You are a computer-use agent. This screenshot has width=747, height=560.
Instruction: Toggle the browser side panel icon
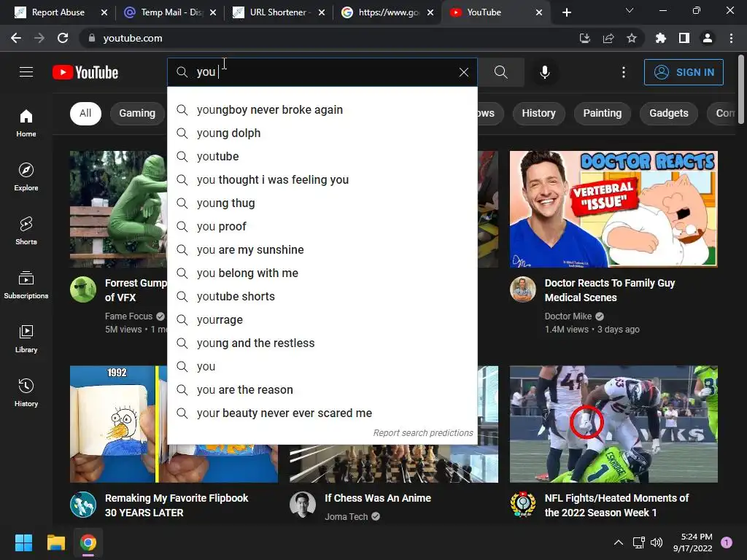(684, 38)
